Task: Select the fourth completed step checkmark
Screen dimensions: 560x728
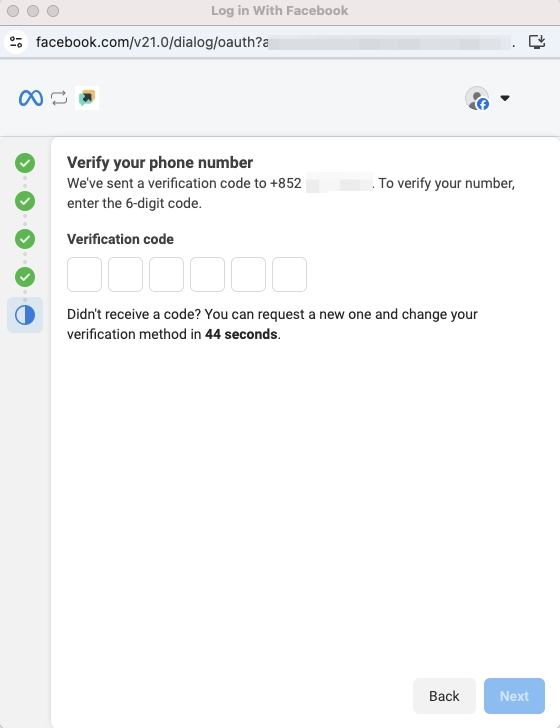Action: 25,277
